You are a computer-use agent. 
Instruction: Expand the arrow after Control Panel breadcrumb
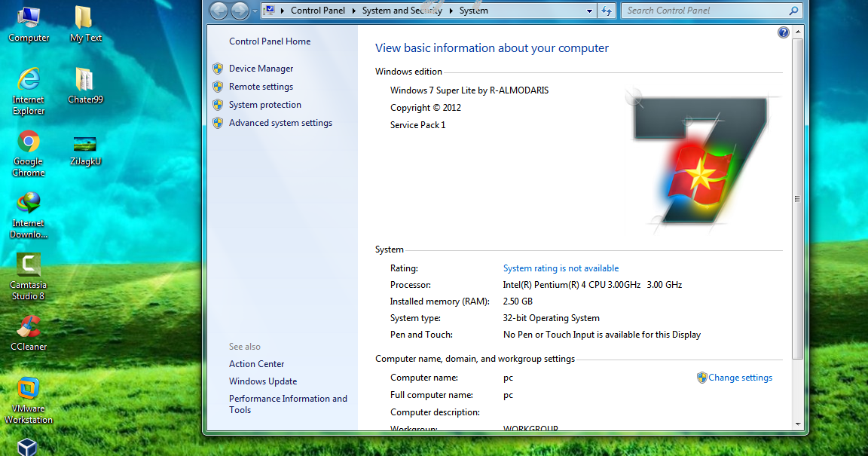(x=353, y=11)
